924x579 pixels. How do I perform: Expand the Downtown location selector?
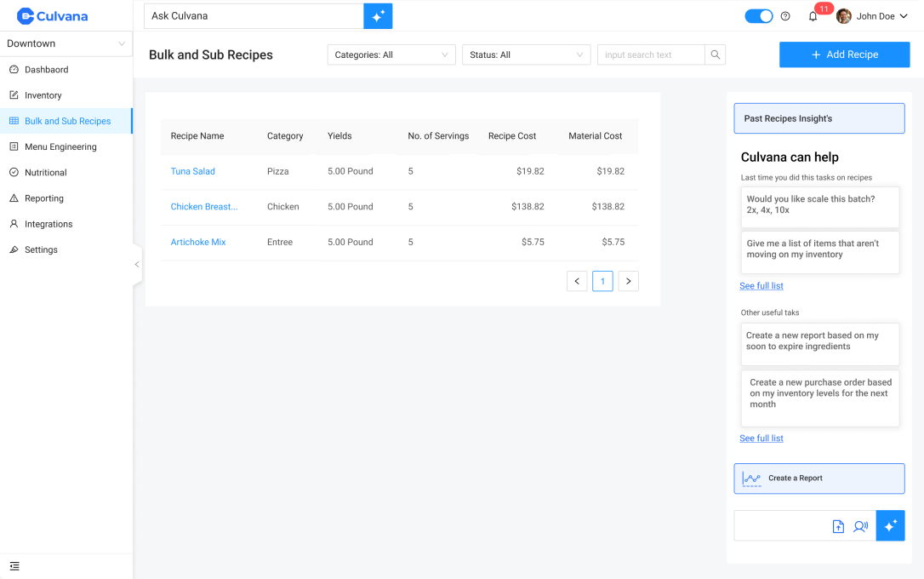pyautogui.click(x=66, y=43)
